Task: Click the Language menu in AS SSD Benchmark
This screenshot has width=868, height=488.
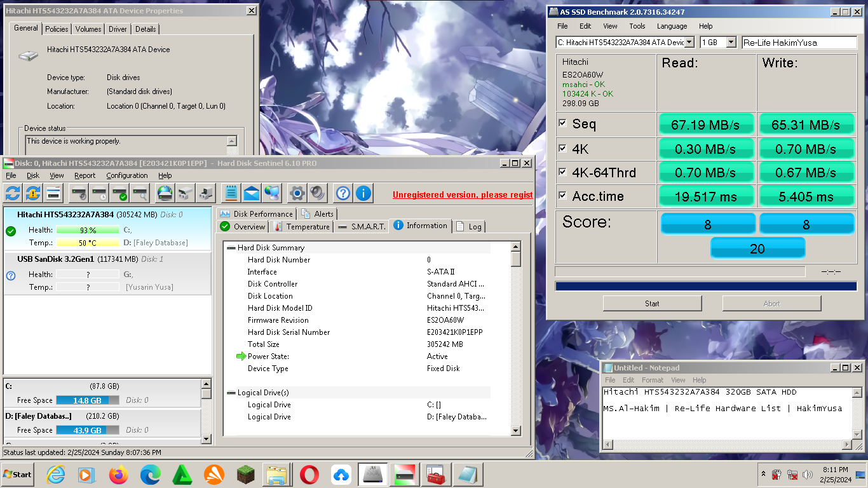Action: coord(672,26)
